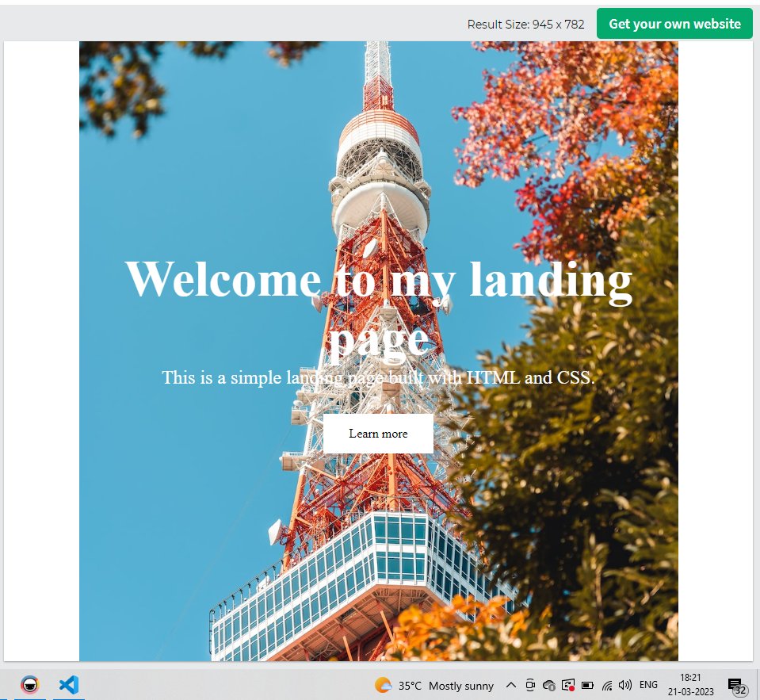Open the clock showing 18:21 21-03-2023

(691, 684)
